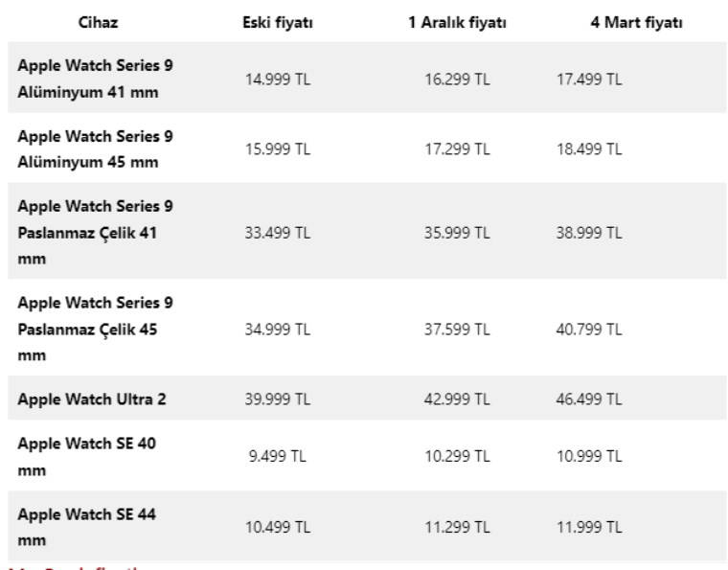
Task: Select Apple Watch Series 9 Alüminyum 41 mm
Action: (95, 79)
